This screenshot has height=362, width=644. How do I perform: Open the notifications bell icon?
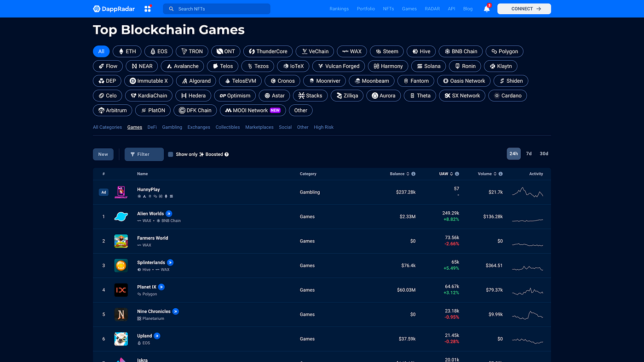click(x=487, y=9)
